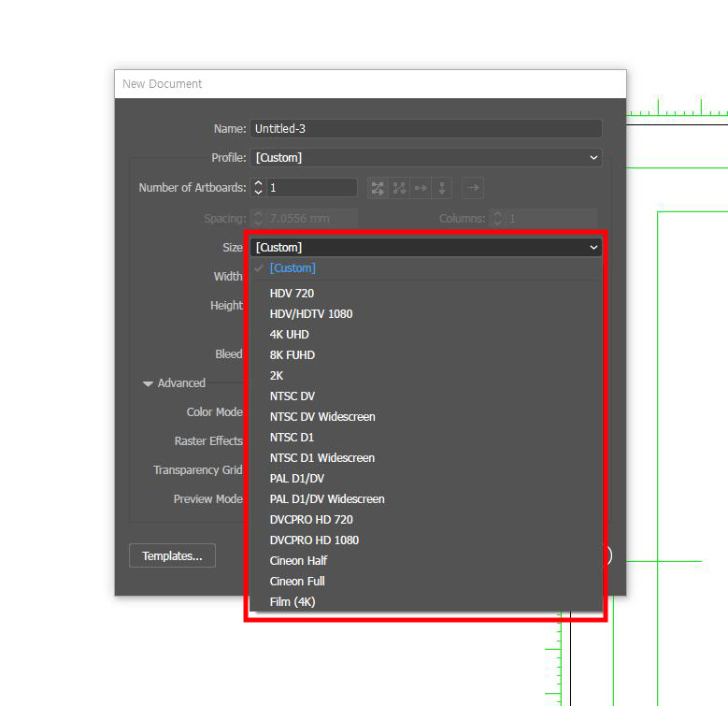Open the Profile dropdown
This screenshot has height=706, width=728.
tap(426, 158)
